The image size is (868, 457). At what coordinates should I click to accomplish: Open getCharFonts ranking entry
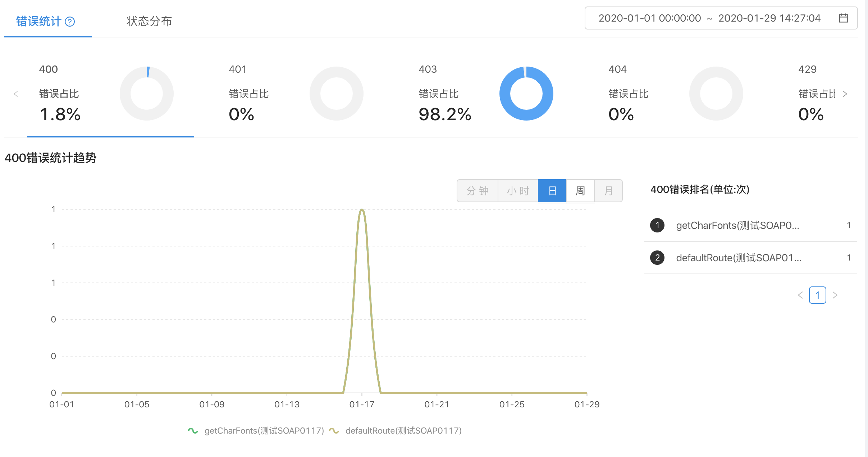(x=737, y=225)
